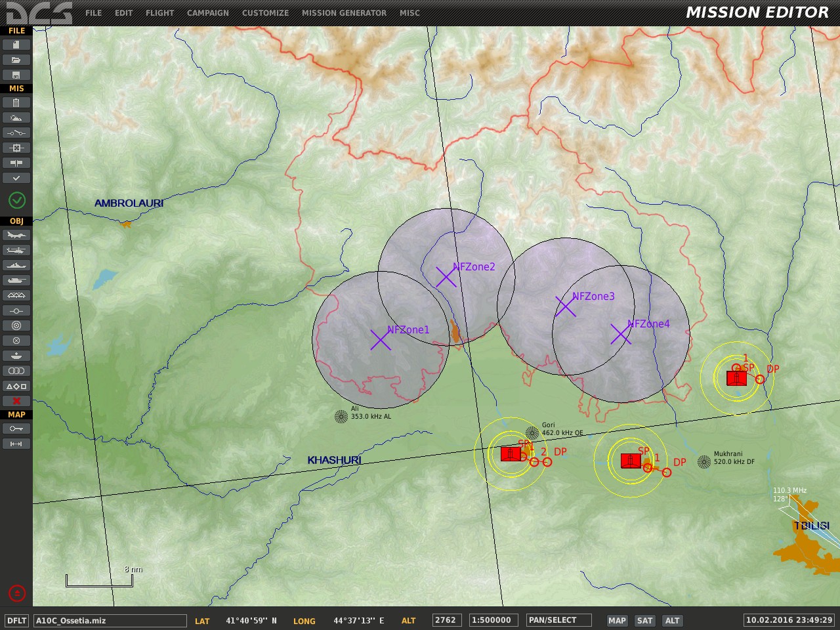Select the Initial Point node tool
The width and height of the screenshot is (840, 630).
(x=16, y=310)
